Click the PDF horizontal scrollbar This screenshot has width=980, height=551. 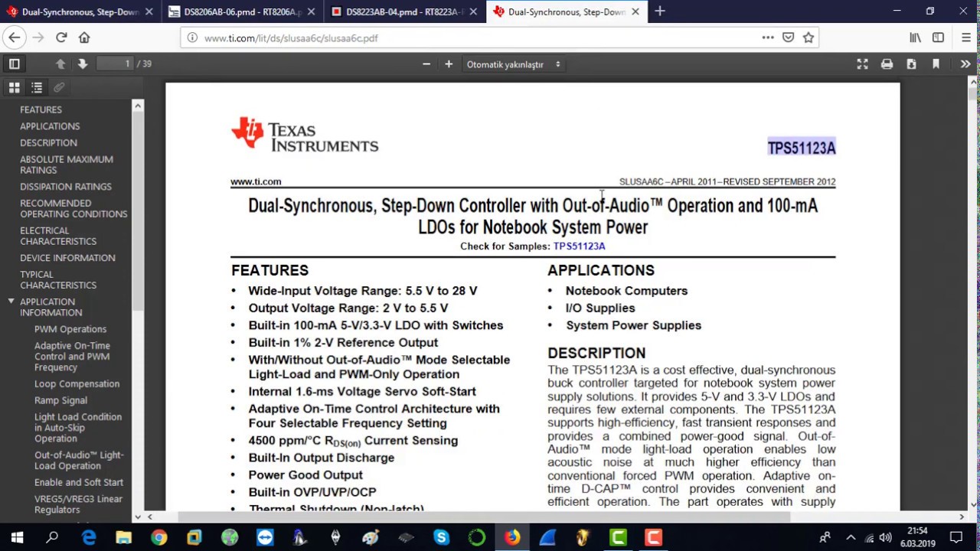pyautogui.click(x=484, y=517)
